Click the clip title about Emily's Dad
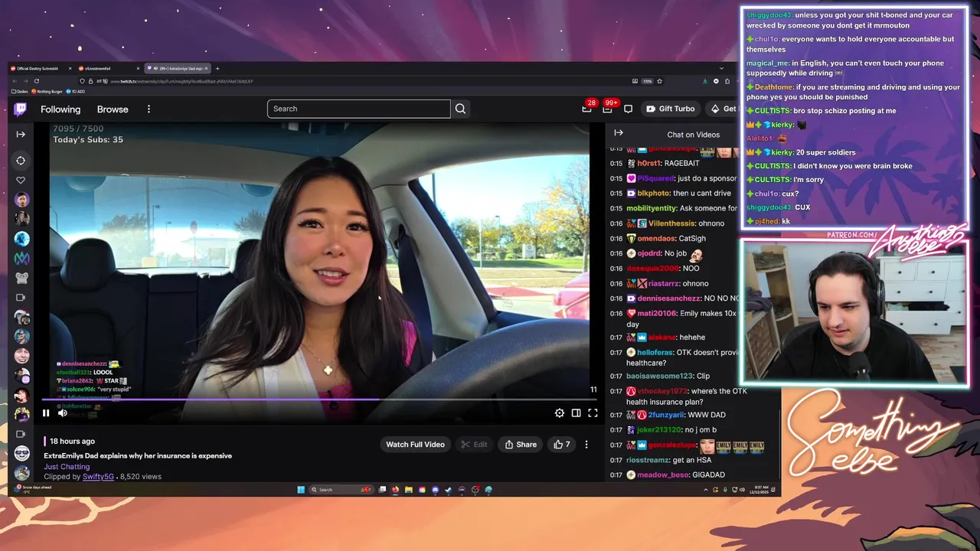 point(138,456)
